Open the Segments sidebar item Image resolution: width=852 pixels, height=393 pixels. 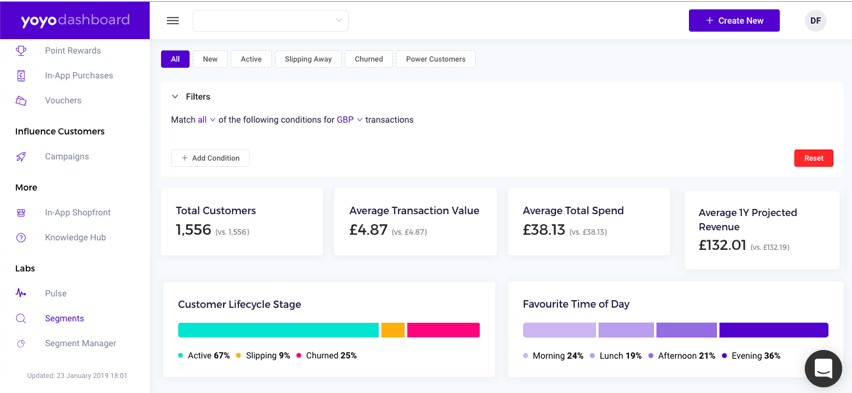pyautogui.click(x=64, y=319)
